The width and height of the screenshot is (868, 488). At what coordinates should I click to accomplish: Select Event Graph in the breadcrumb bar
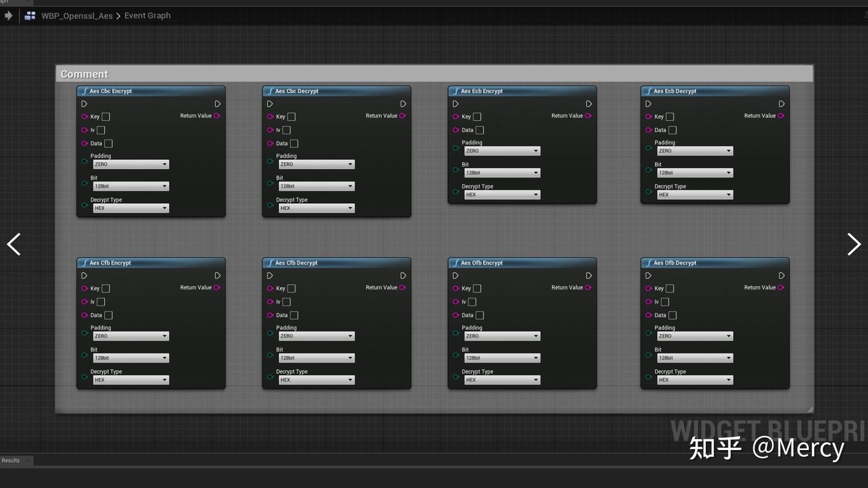[x=147, y=15]
